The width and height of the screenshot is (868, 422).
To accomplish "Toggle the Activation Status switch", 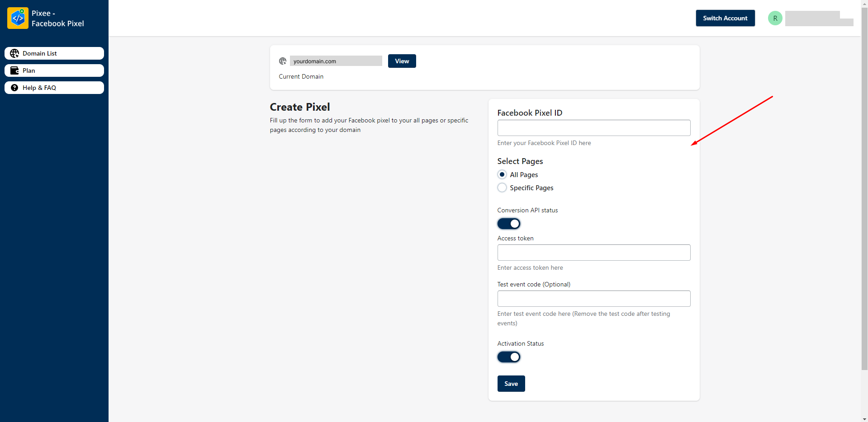I will point(509,357).
